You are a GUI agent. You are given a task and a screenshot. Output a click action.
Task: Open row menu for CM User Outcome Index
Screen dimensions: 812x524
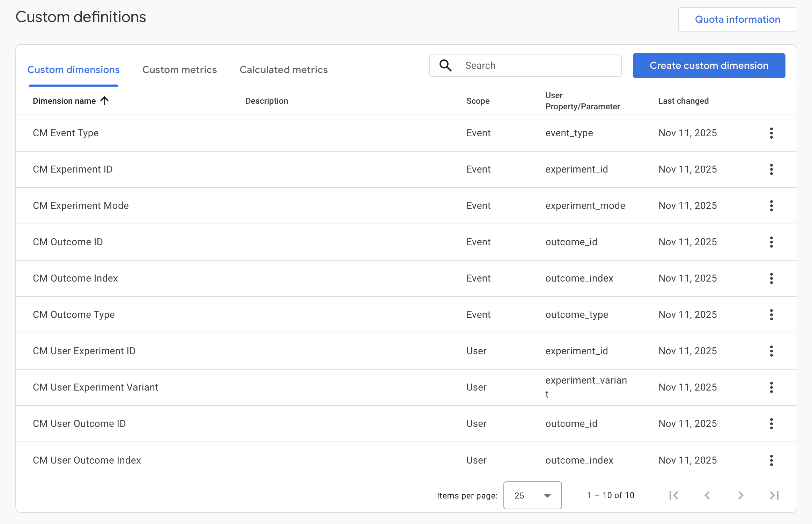771,460
